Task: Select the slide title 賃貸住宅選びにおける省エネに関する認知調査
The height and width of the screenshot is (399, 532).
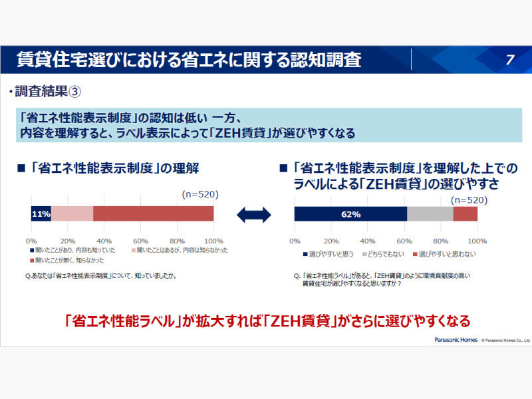Action: click(x=190, y=60)
